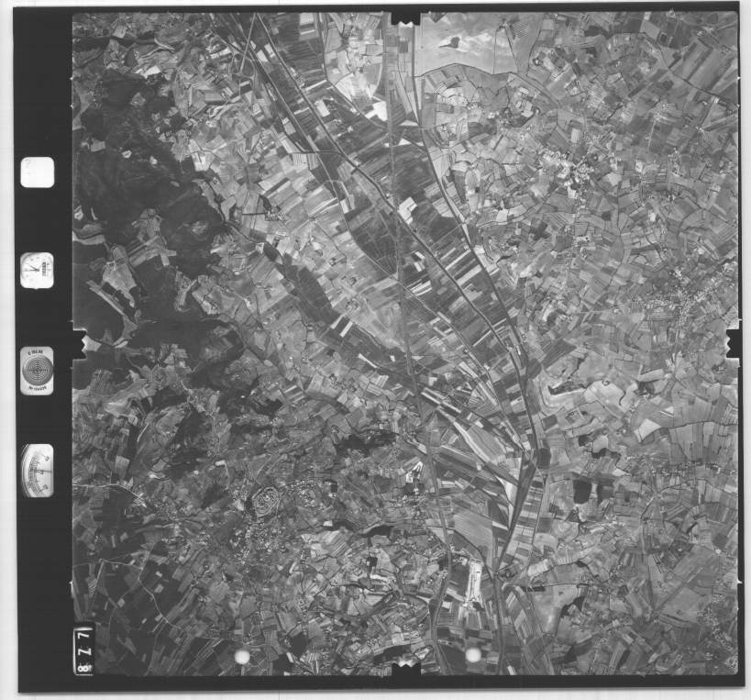Click the bright white elongated site near bottom
Viewport: 751px width, 700px height.
(x=475, y=583)
